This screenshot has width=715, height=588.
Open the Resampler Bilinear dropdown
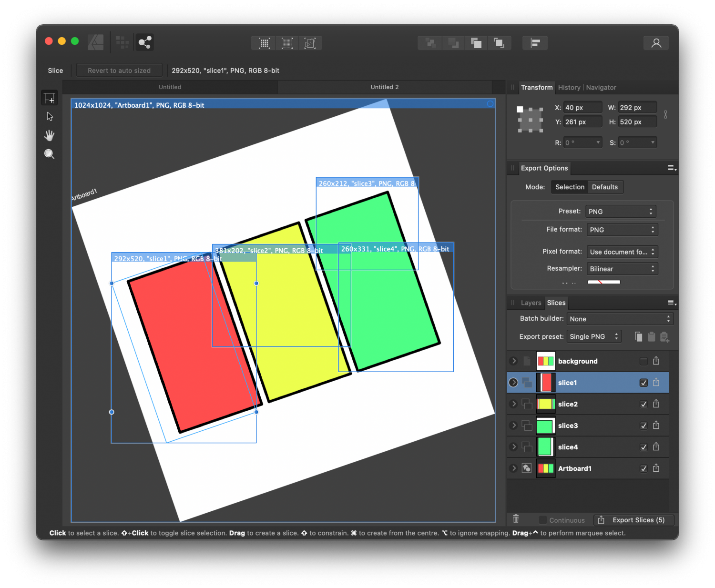(622, 269)
